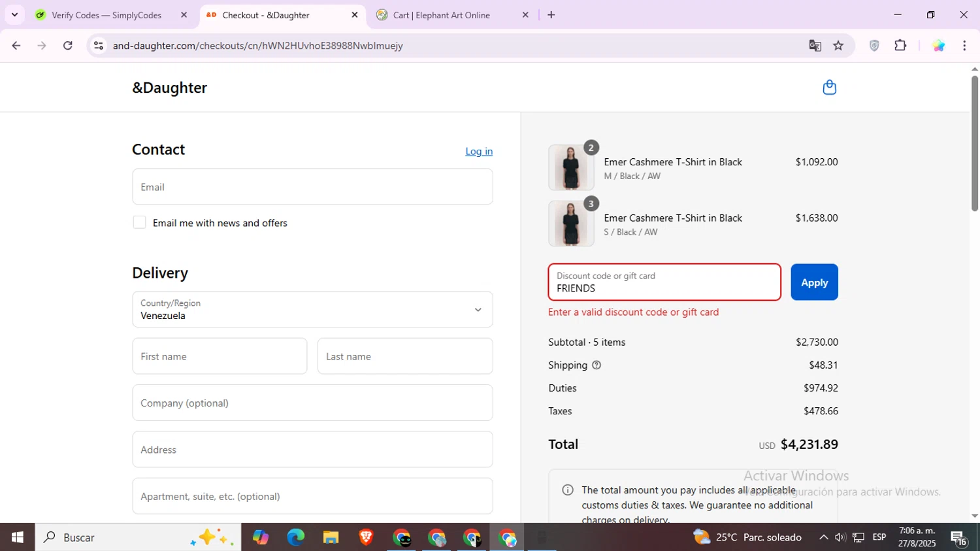The image size is (980, 551).
Task: Open the site information icon in address bar
Action: pyautogui.click(x=99, y=45)
